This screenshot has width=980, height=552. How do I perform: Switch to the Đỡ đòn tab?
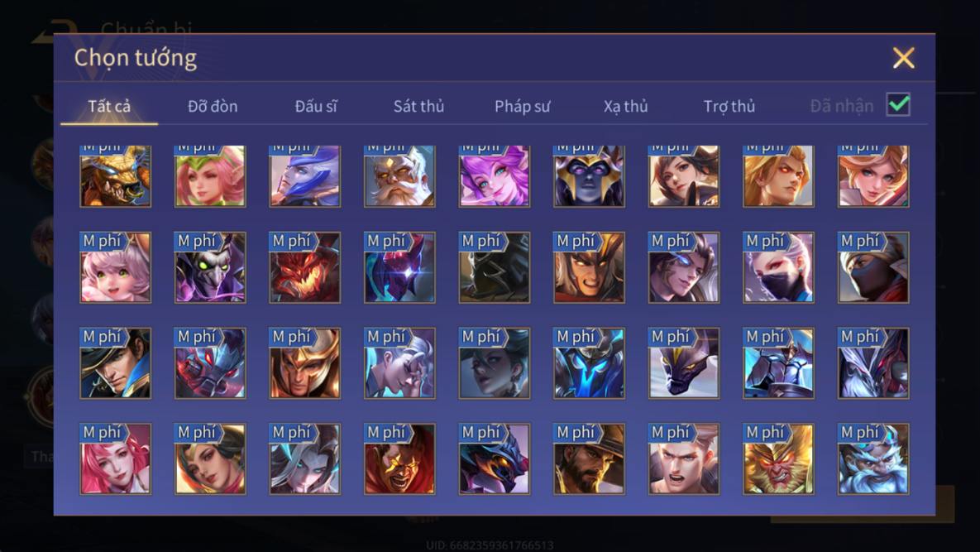213,106
